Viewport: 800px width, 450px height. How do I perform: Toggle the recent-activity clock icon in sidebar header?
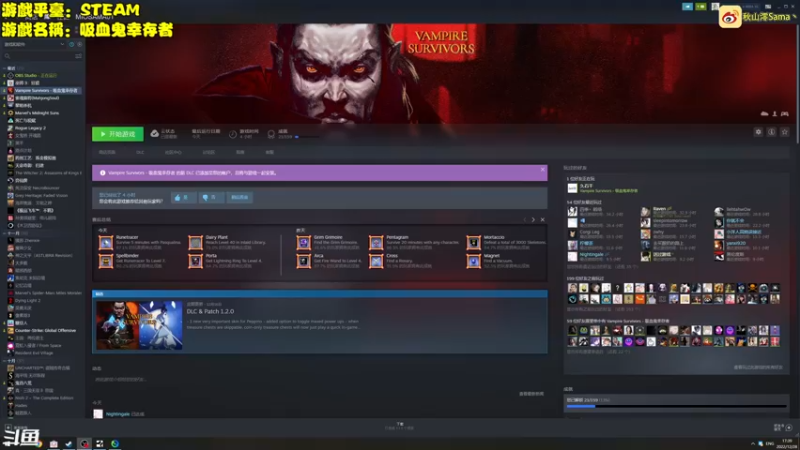click(71, 44)
